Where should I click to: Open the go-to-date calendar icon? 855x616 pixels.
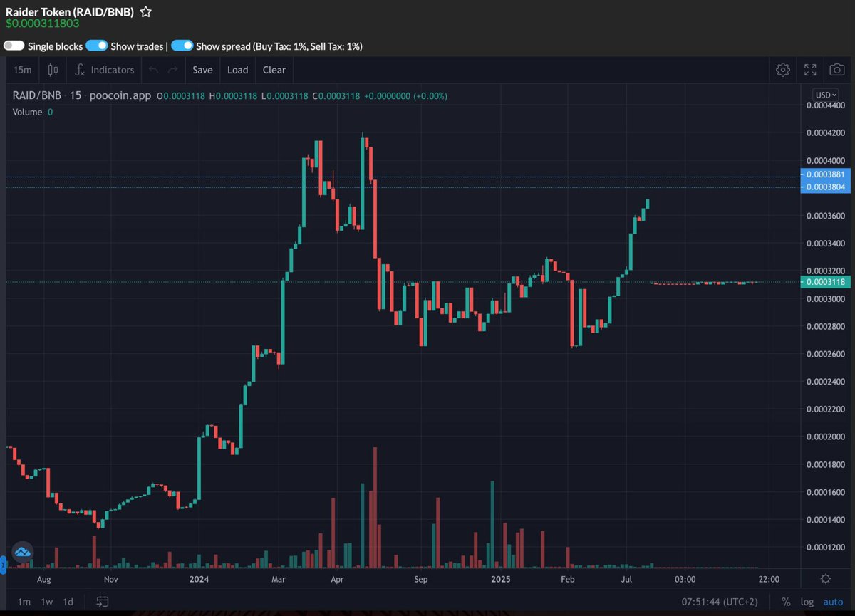tap(103, 602)
